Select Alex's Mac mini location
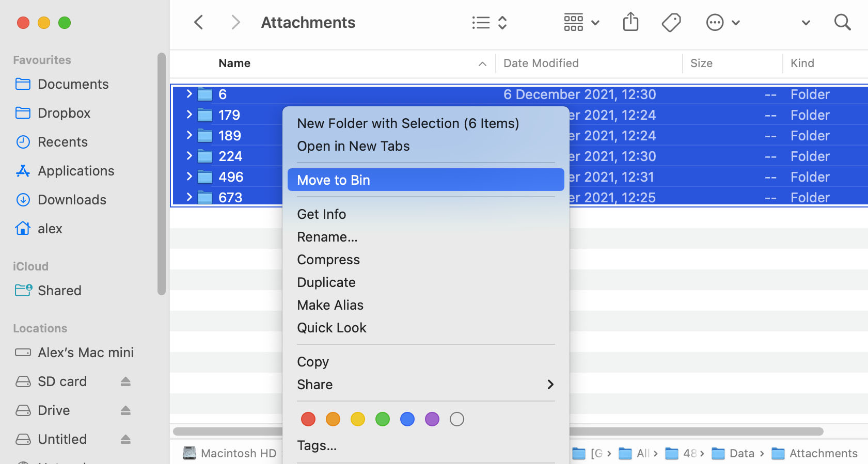Viewport: 868px width, 464px height. pos(86,353)
